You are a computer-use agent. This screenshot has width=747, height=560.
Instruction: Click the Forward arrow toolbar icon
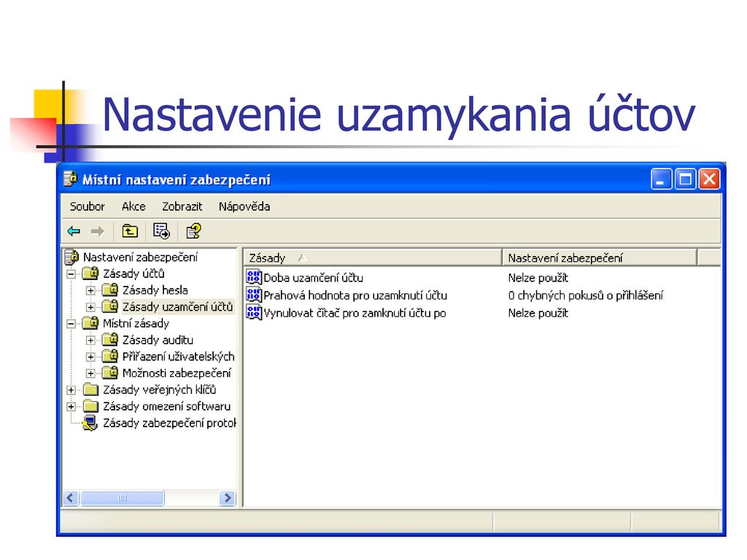tap(97, 231)
